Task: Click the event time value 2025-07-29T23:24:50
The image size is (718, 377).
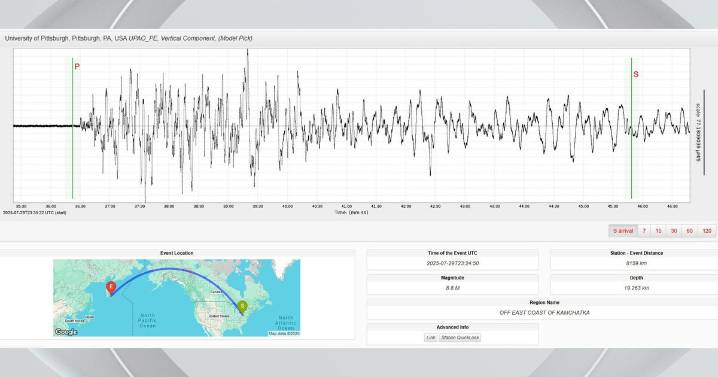Action: [452, 263]
